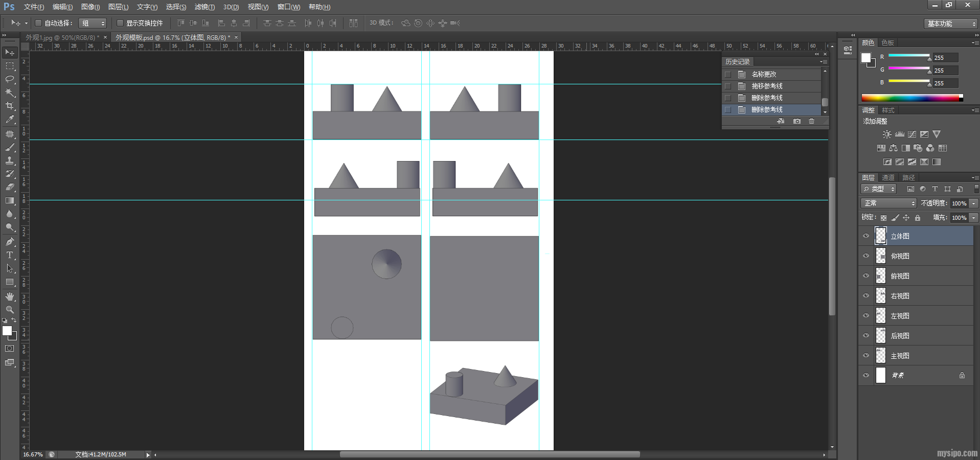This screenshot has height=460, width=980.
Task: Expand the 不透明度 opacity dropdown arrow
Action: (x=974, y=203)
